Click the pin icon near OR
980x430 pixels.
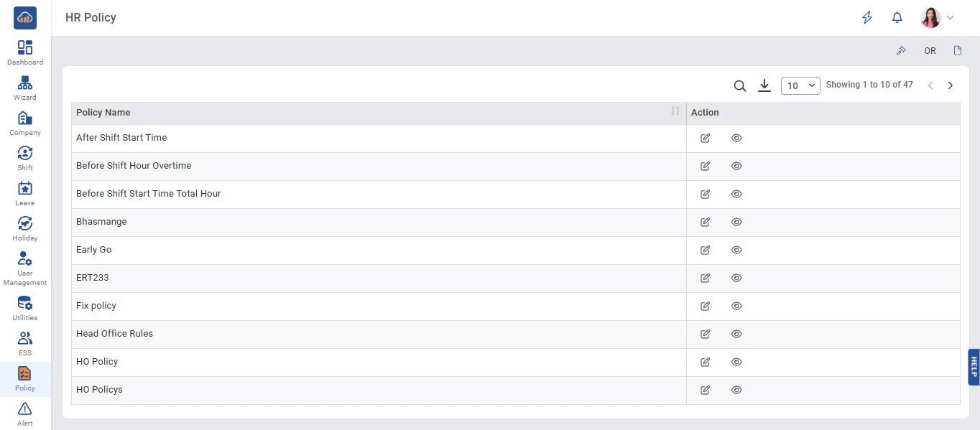pyautogui.click(x=902, y=51)
